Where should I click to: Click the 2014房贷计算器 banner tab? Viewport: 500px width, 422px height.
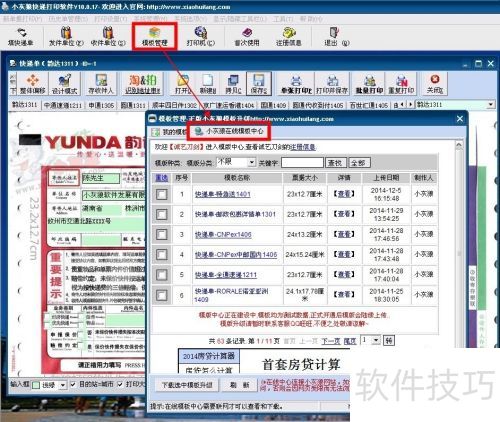click(x=209, y=356)
